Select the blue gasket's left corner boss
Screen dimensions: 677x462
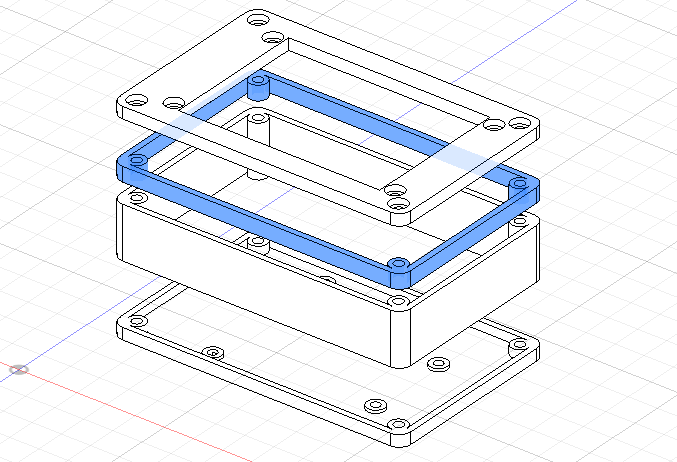[137, 162]
